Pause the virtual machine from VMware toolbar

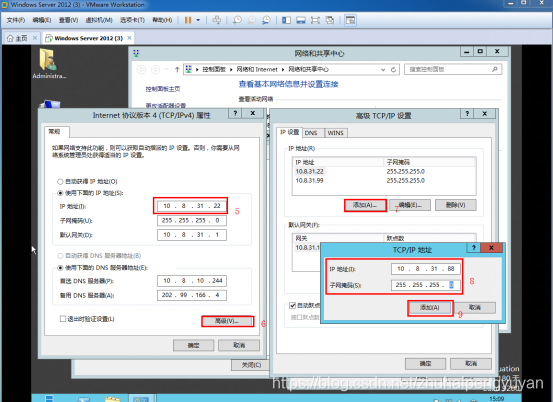188,20
